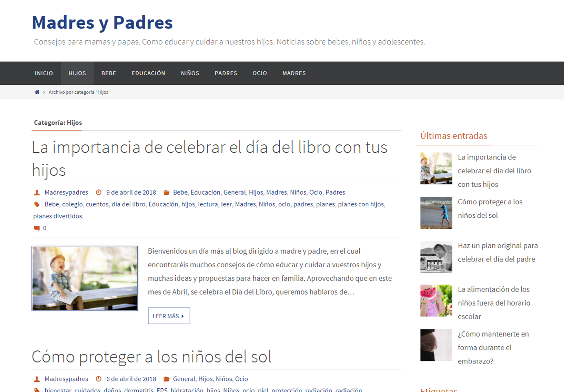Click the clock icon next to 9 de abril de 2018

[x=99, y=193]
